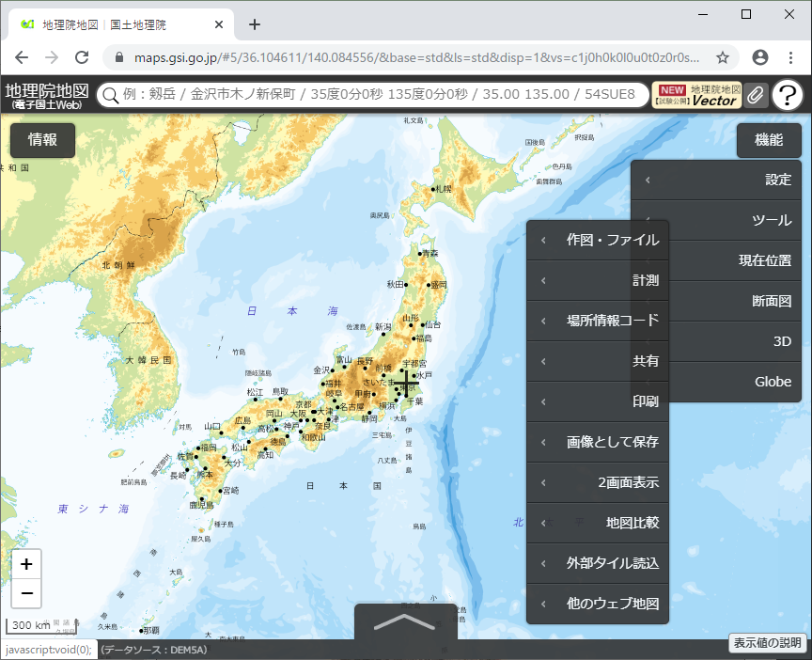Open the NEW Vector map banner
Screen dimensions: 812x660
(697, 95)
